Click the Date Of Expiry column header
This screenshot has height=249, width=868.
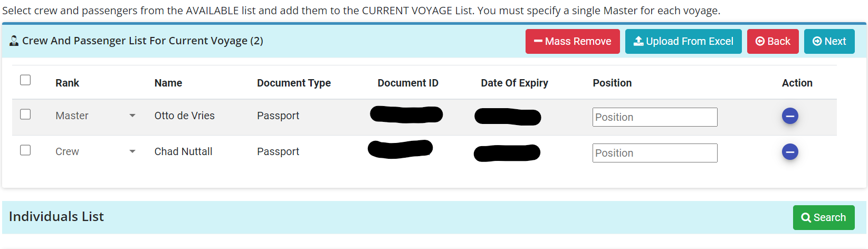coord(514,83)
